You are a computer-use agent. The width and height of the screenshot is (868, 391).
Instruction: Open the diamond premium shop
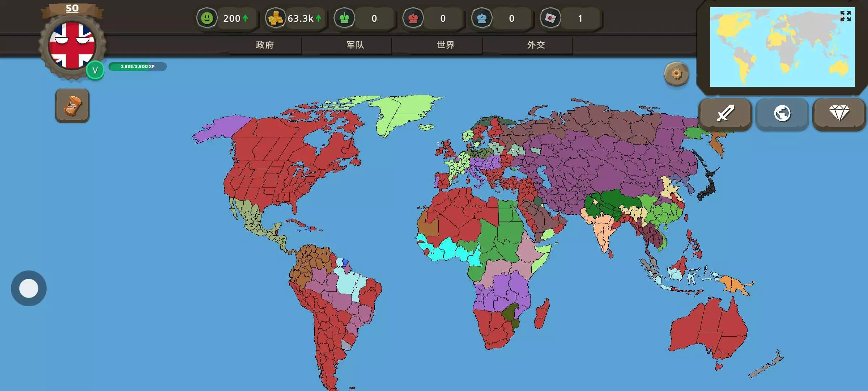pos(839,113)
